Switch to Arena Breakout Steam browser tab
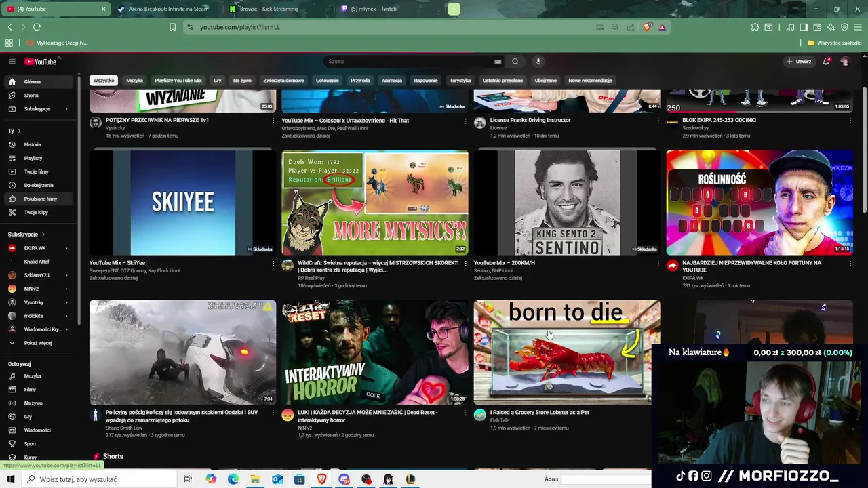Screen dimensions: 868x488 pyautogui.click(x=167, y=9)
